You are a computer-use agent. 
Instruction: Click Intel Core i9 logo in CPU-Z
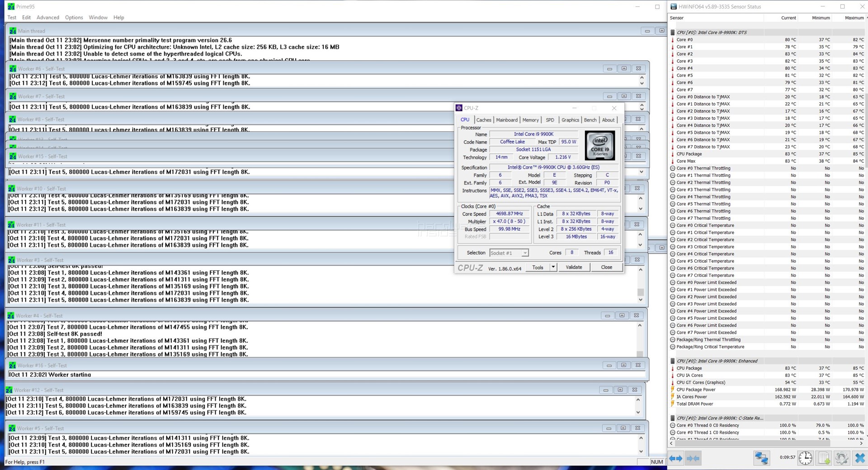(600, 146)
